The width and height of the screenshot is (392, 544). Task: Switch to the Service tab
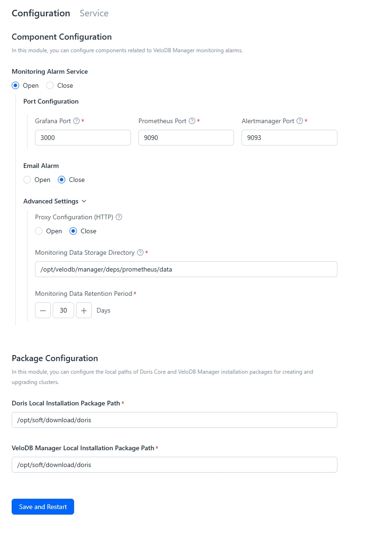click(94, 13)
